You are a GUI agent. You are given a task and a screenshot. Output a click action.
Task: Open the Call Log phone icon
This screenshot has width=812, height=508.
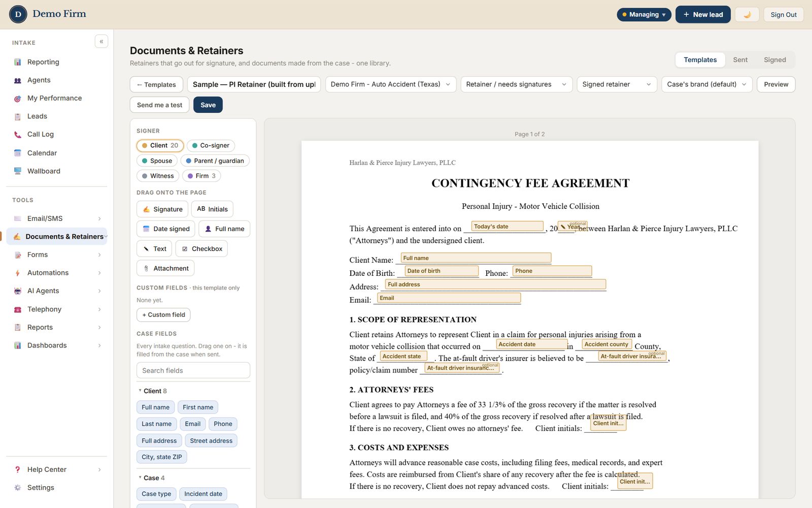click(18, 135)
